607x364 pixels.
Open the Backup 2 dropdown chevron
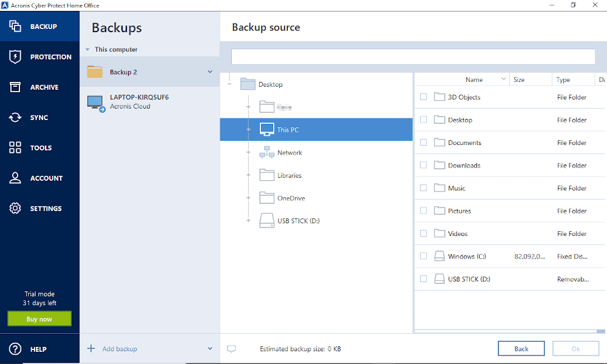(210, 72)
